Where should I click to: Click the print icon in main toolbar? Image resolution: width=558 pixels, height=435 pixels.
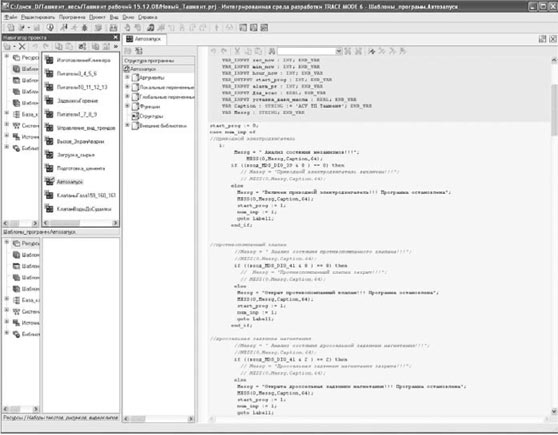click(113, 27)
